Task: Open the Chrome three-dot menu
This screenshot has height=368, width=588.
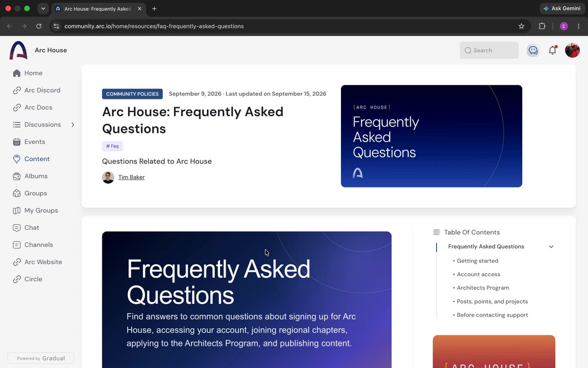Action: 579,26
